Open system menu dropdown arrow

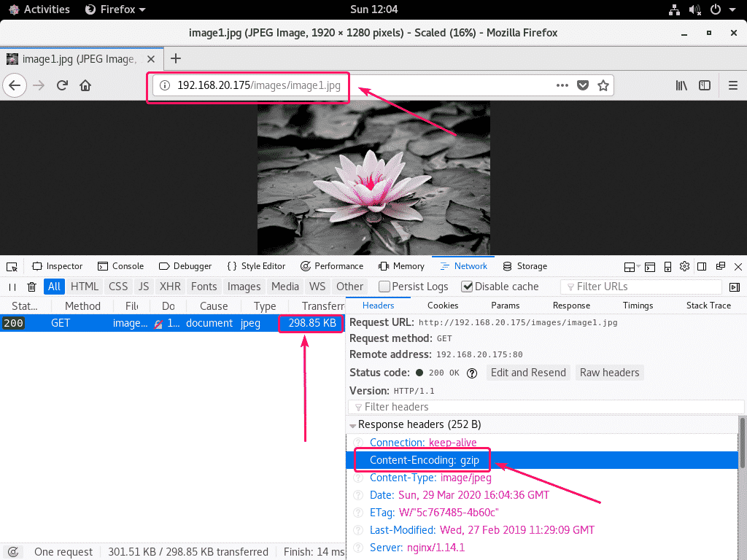click(x=732, y=9)
